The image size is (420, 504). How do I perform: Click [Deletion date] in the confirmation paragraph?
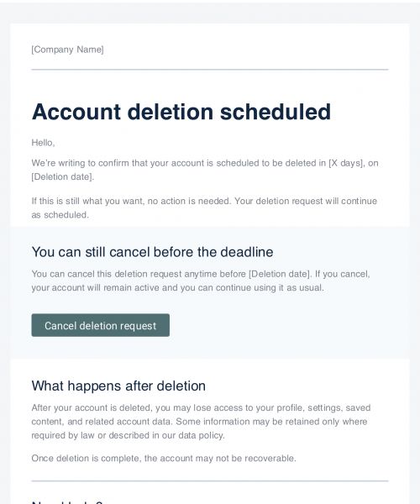[62, 176]
